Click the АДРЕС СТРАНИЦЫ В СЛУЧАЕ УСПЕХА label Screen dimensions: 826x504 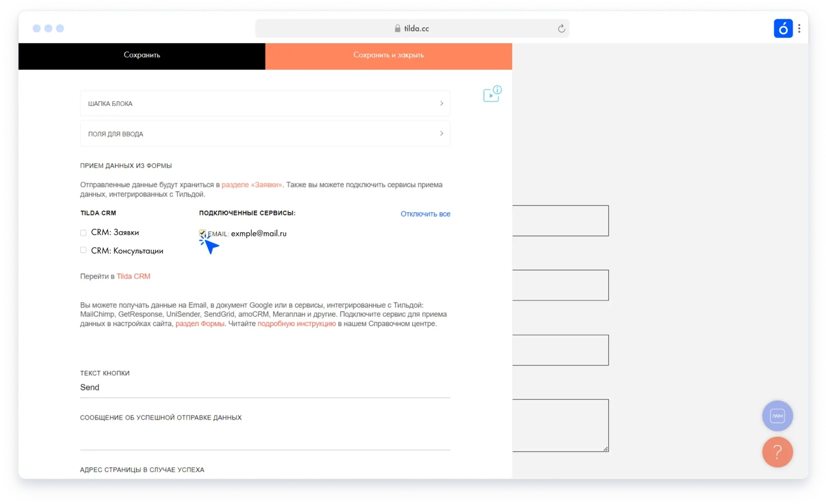point(142,470)
